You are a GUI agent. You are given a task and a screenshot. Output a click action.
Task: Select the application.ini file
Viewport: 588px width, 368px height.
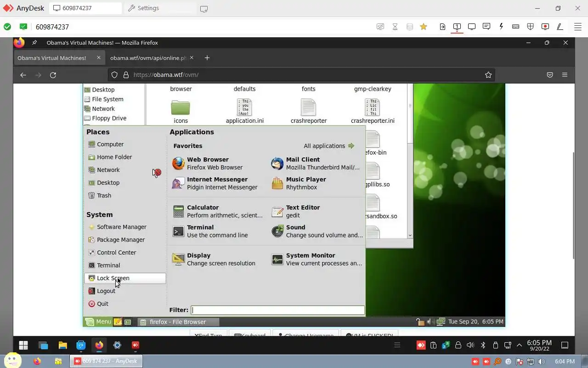tap(244, 112)
